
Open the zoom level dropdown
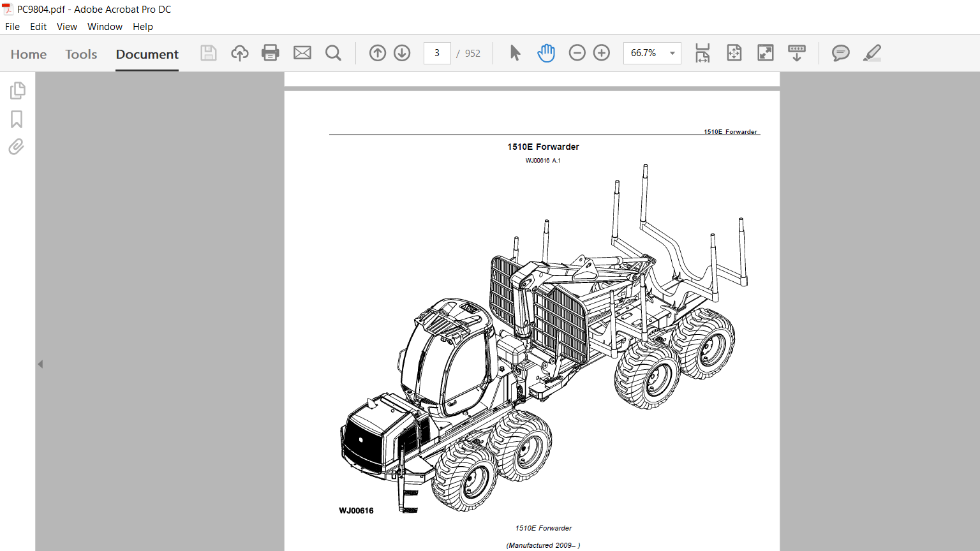tap(672, 54)
